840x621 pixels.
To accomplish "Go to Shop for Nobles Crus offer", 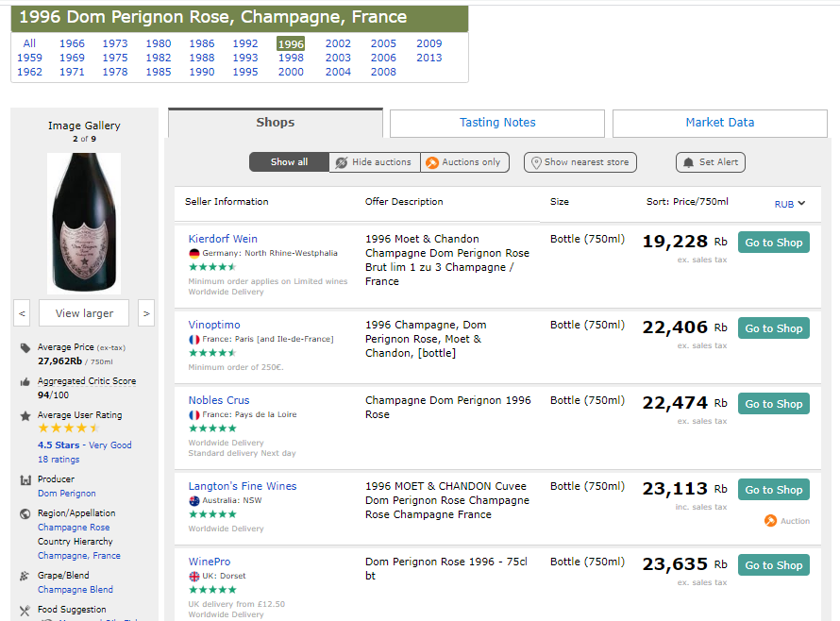I will [774, 404].
